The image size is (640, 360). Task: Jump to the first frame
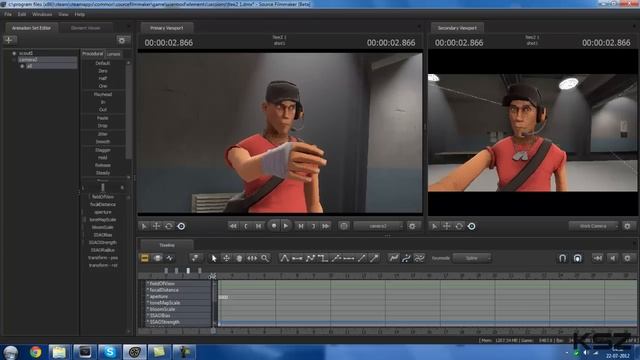point(233,226)
